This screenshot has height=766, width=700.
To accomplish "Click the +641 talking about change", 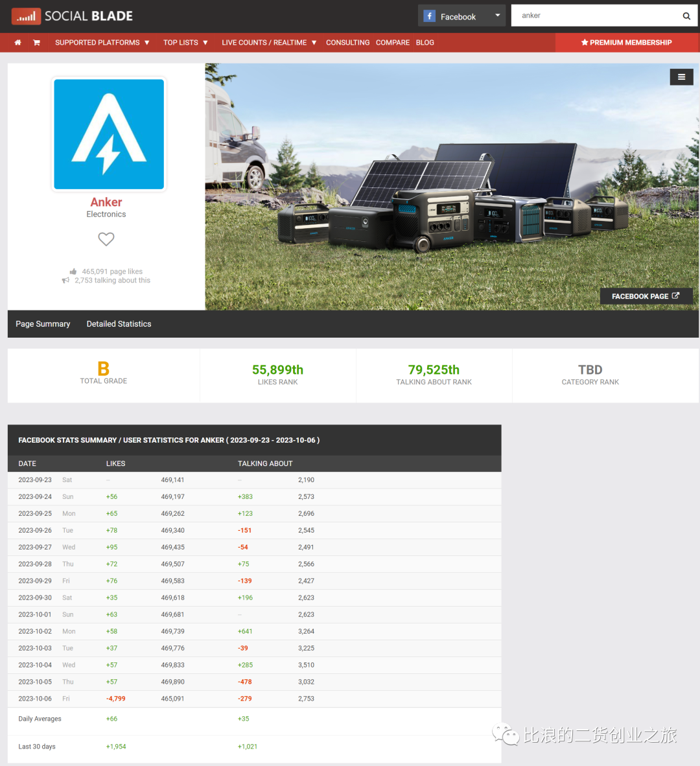I will [245, 631].
